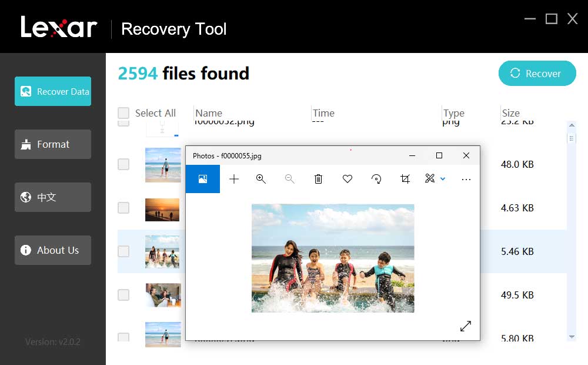The image size is (588, 365).
Task: Mark photo as favorite with heart icon
Action: [348, 179]
